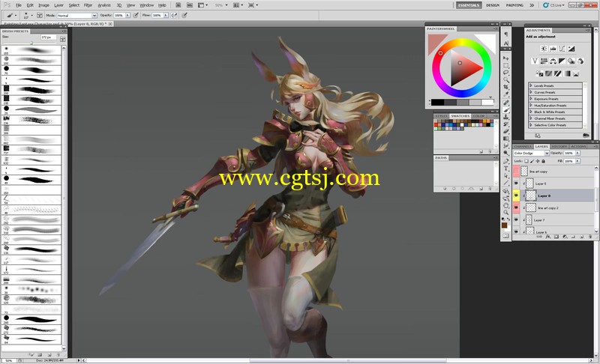600x364 pixels.
Task: Delete layer using the trash icon
Action: click(590, 237)
